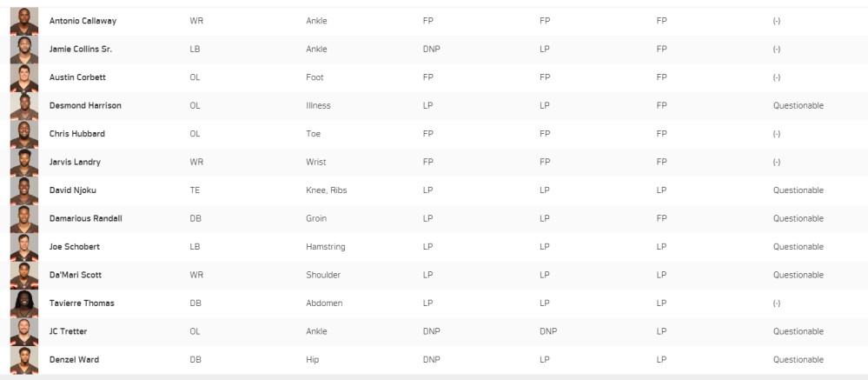Open Chris Hubbard's player photo
The height and width of the screenshot is (380, 868).
pos(24,134)
